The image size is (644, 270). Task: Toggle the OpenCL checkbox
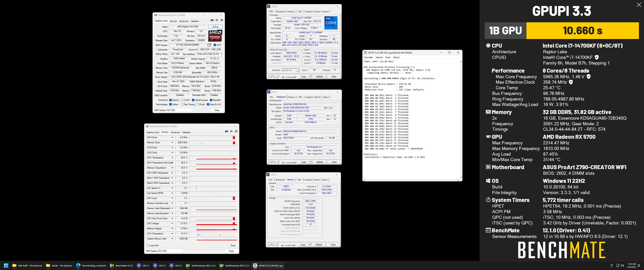click(171, 100)
